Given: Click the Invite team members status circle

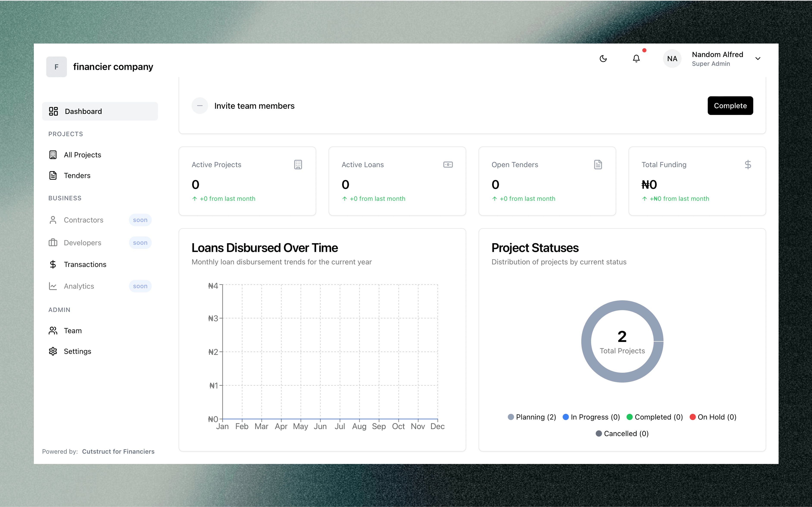Looking at the screenshot, I should [200, 106].
